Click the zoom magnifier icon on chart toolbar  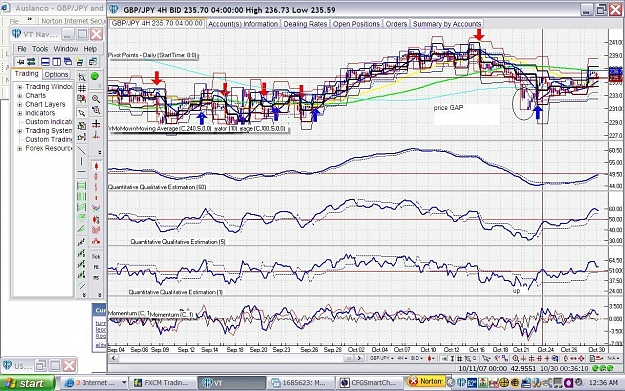pyautogui.click(x=516, y=358)
